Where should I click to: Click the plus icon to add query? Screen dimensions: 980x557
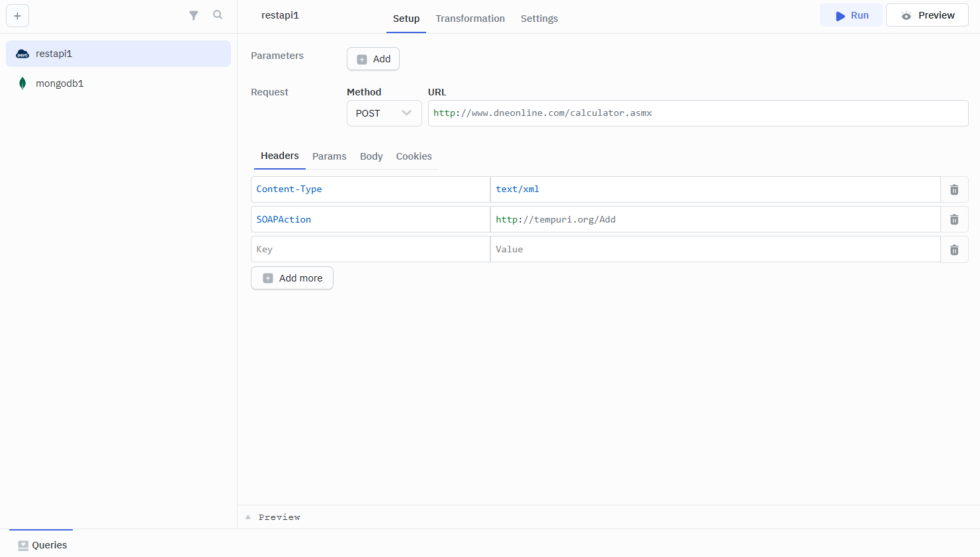pos(17,16)
